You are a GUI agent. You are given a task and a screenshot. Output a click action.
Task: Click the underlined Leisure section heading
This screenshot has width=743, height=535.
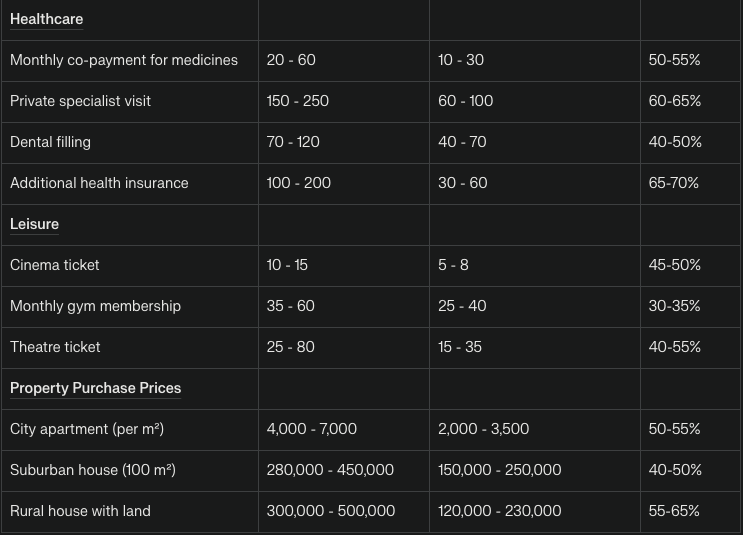pos(35,224)
